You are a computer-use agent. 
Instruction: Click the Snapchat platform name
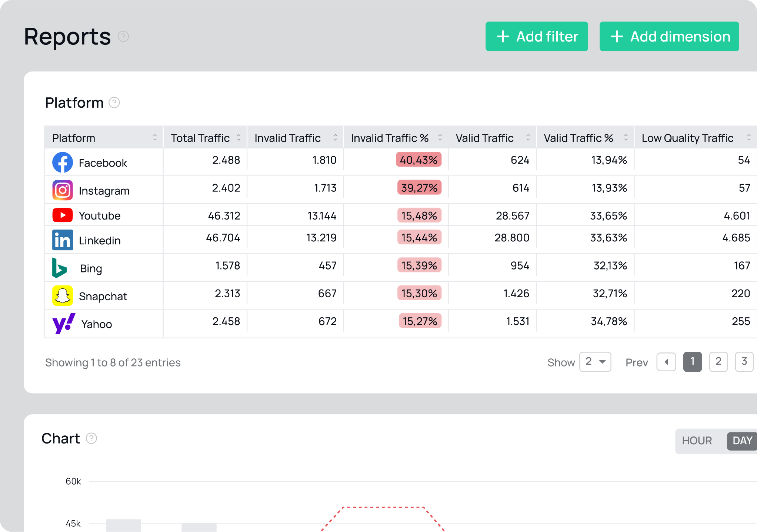[103, 296]
